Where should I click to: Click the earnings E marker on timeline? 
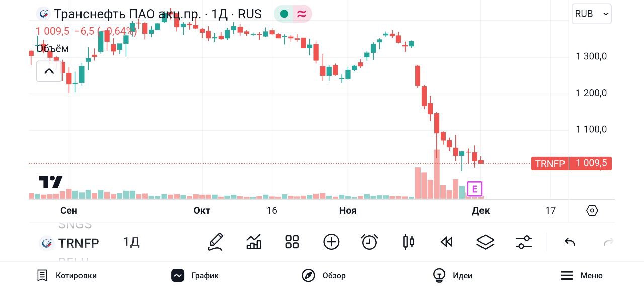point(474,189)
